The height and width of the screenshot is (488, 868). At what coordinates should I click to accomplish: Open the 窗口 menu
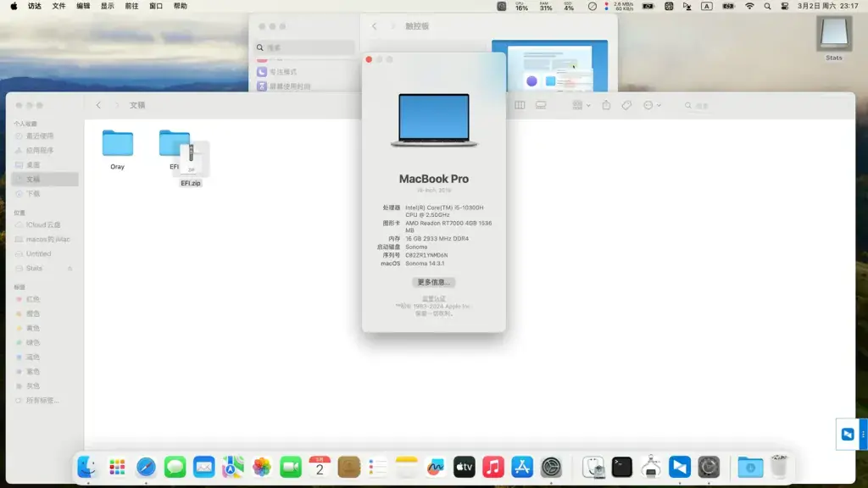[156, 6]
